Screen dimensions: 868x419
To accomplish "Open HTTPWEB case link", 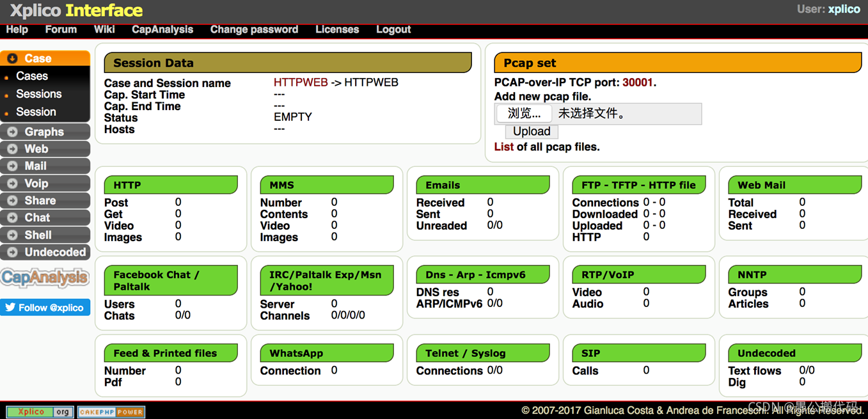I will pos(301,83).
